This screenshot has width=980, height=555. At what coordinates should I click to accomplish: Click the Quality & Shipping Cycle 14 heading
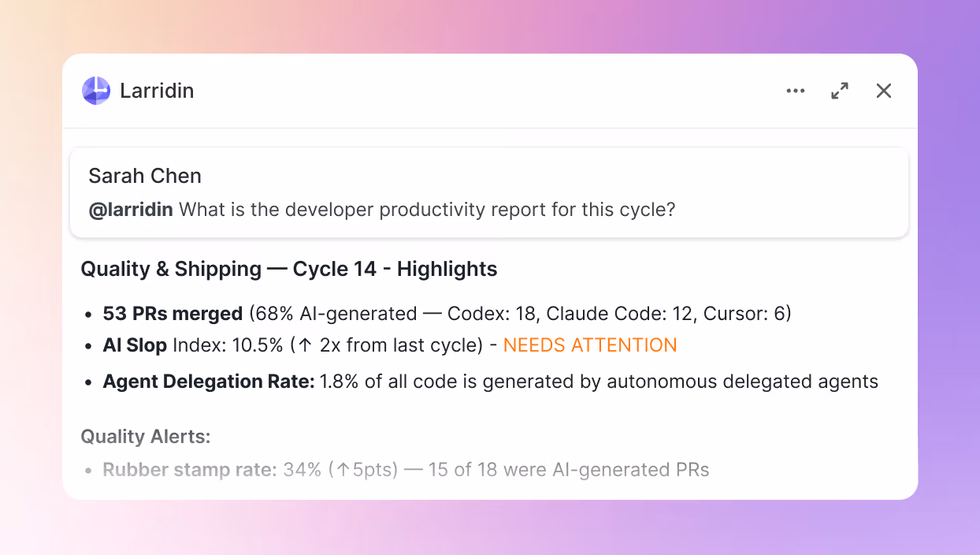point(288,269)
